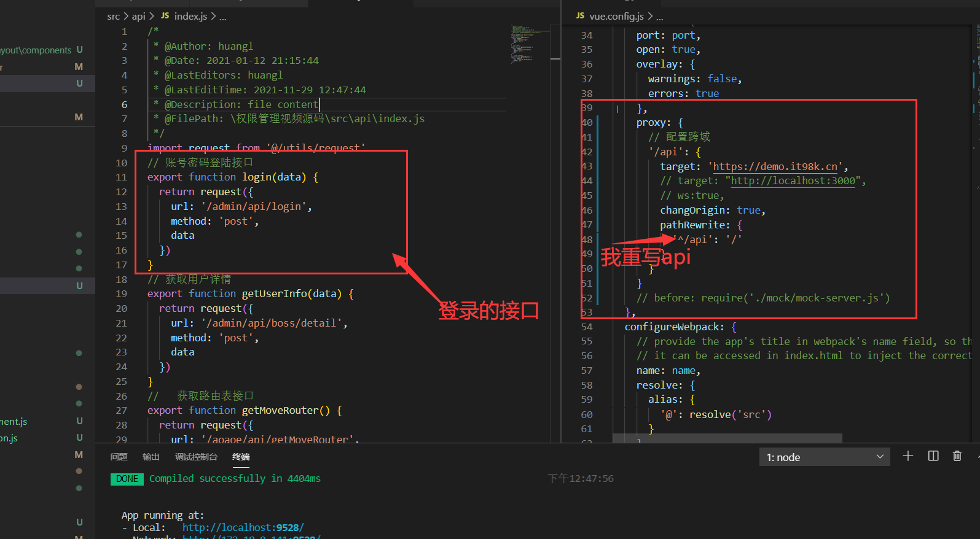Viewport: 980px width, 539px height.
Task: Click the '/admin/api/boss/detail' string
Action: [x=271, y=323]
